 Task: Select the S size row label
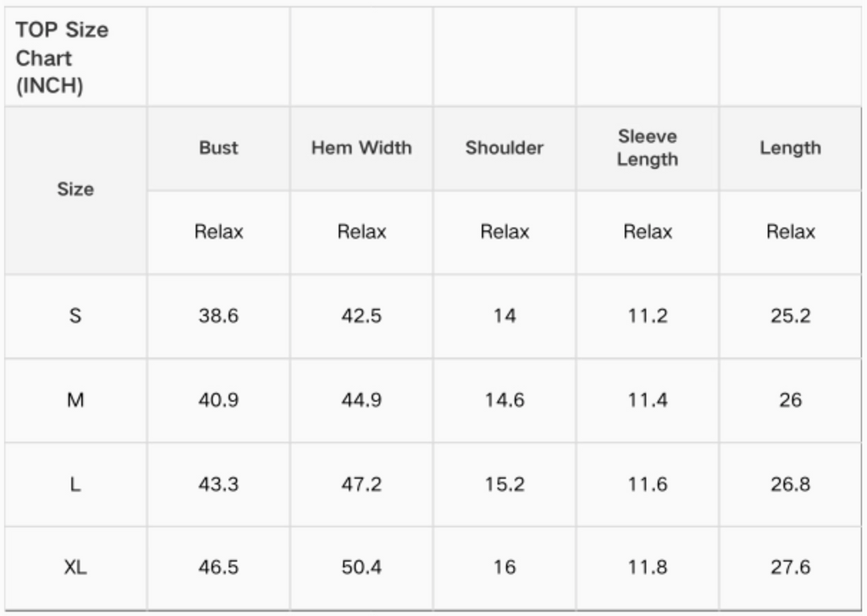(75, 316)
